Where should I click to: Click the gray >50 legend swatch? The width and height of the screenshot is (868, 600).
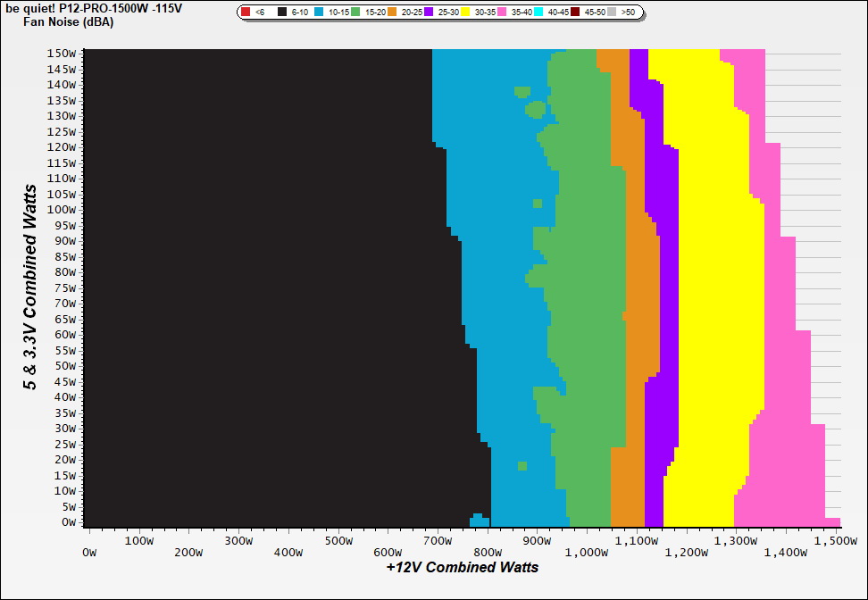pyautogui.click(x=612, y=12)
